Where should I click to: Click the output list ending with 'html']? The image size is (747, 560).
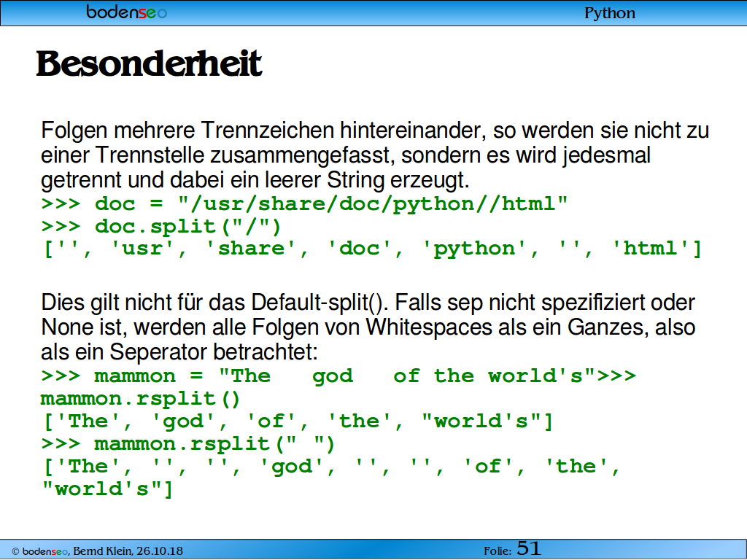point(372,248)
